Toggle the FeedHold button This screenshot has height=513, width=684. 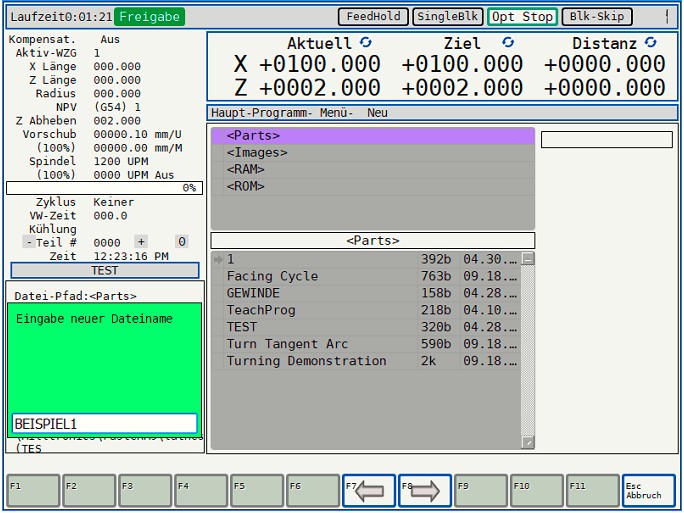(x=373, y=17)
